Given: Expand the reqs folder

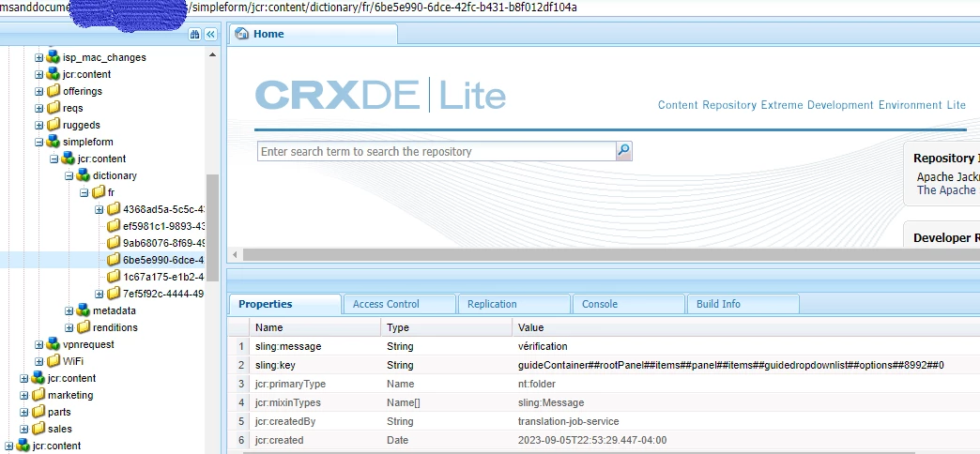Looking at the screenshot, I should pos(38,108).
